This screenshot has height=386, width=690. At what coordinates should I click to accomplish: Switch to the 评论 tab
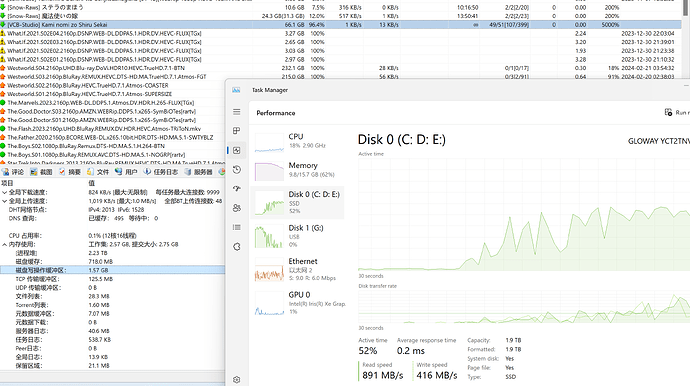pos(13,172)
